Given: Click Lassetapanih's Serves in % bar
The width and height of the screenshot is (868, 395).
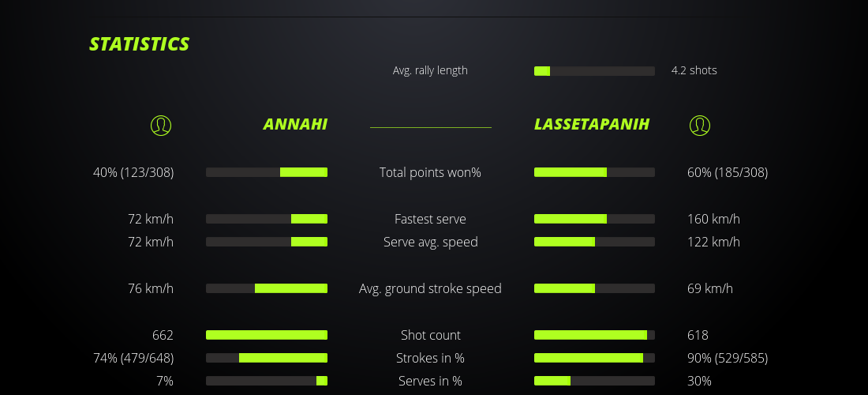Looking at the screenshot, I should tap(594, 381).
